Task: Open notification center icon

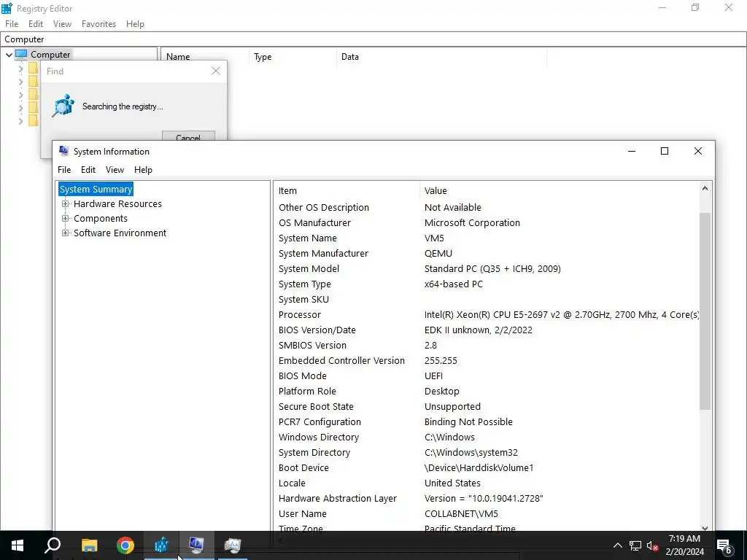Action: (x=724, y=545)
